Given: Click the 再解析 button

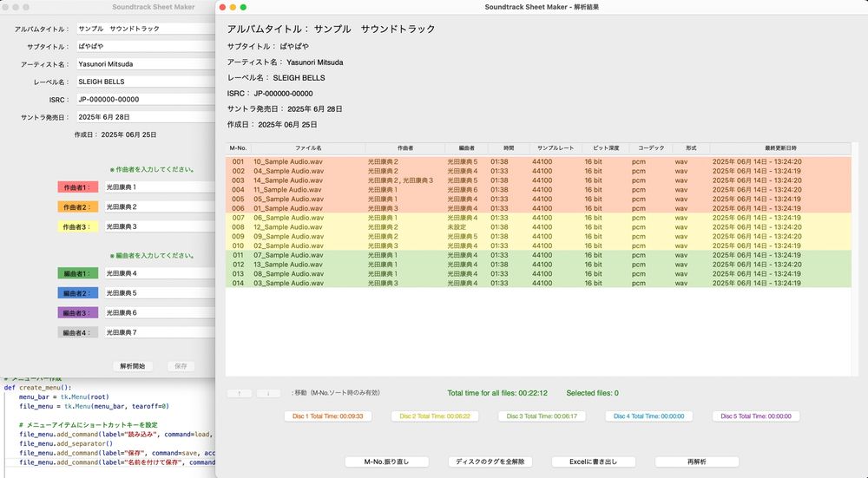Looking at the screenshot, I should (x=697, y=462).
